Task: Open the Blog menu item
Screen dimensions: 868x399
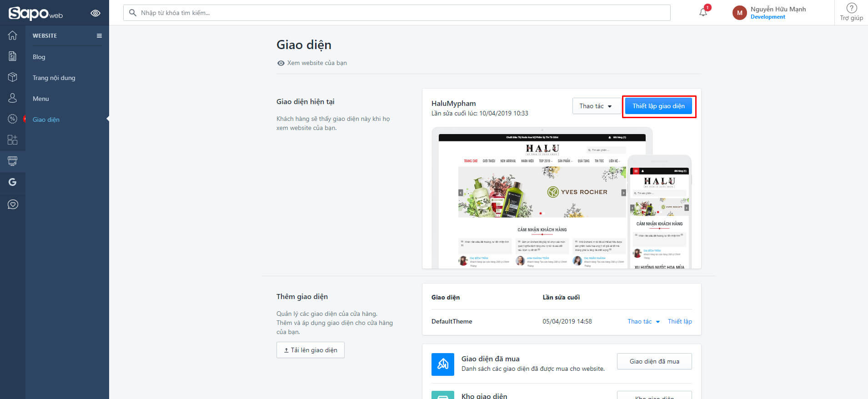Action: (x=39, y=57)
